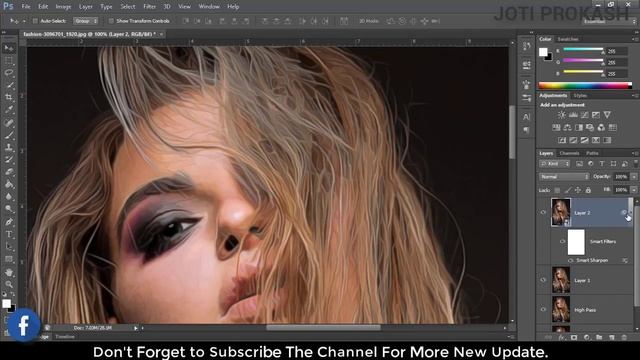Hide Layer 2 using its eye icon
This screenshot has width=640, height=360.
pos(543,213)
